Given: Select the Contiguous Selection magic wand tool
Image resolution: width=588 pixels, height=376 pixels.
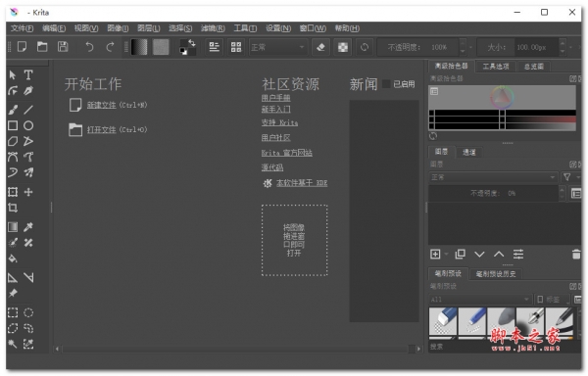Looking at the screenshot, I should tap(13, 344).
